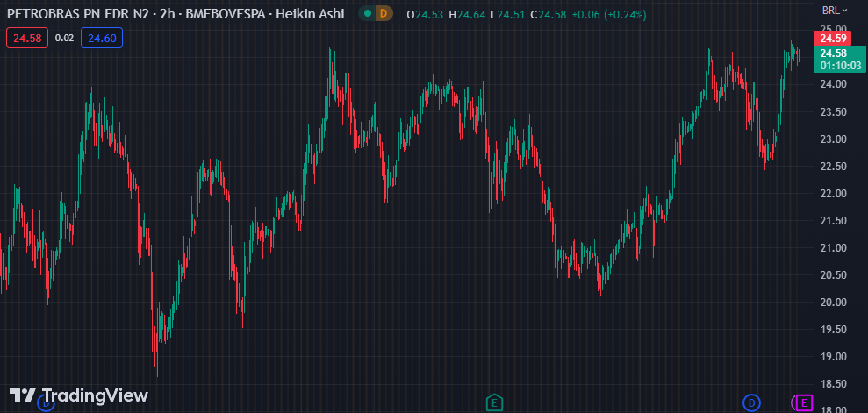The width and height of the screenshot is (868, 413).
Task: Click the 20.50 price axis label
Action: pos(833,274)
